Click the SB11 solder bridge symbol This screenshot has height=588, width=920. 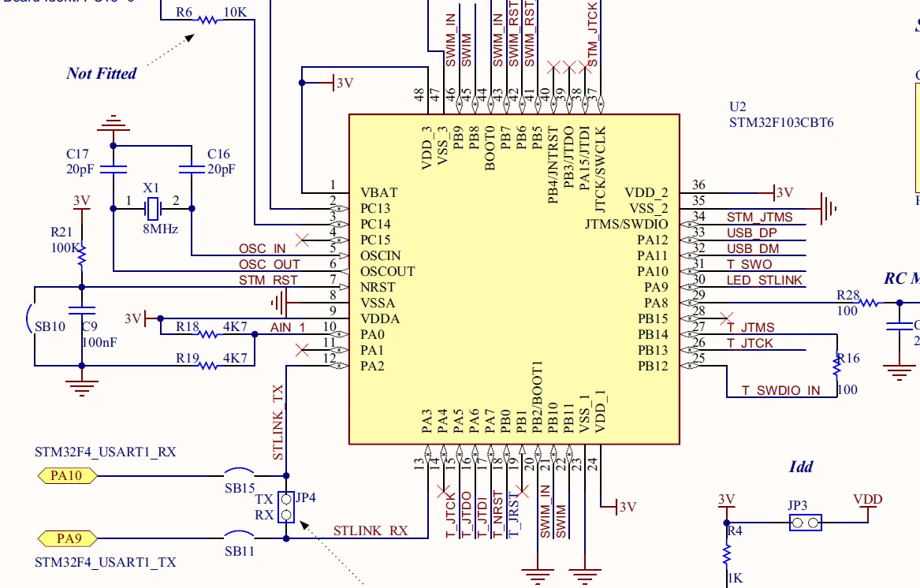(240, 534)
